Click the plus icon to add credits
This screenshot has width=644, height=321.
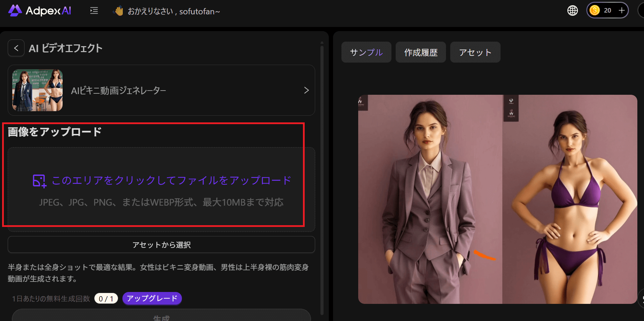(x=622, y=10)
